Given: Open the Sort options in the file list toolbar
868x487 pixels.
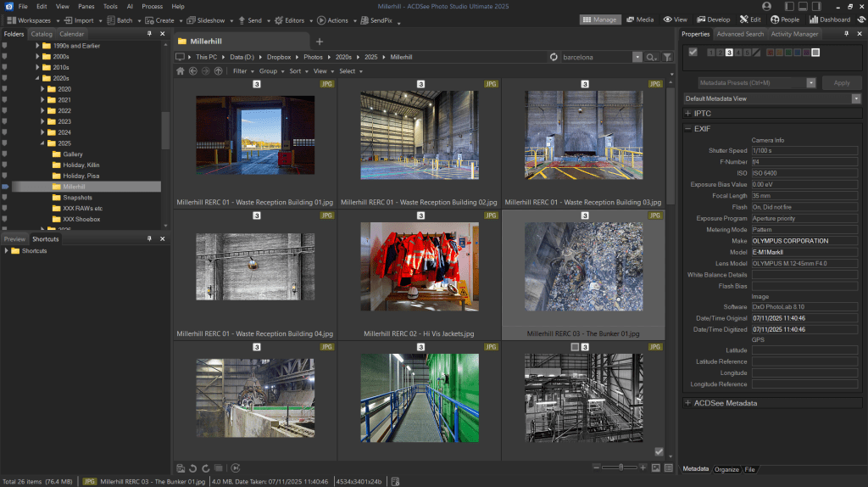Looking at the screenshot, I should point(296,71).
